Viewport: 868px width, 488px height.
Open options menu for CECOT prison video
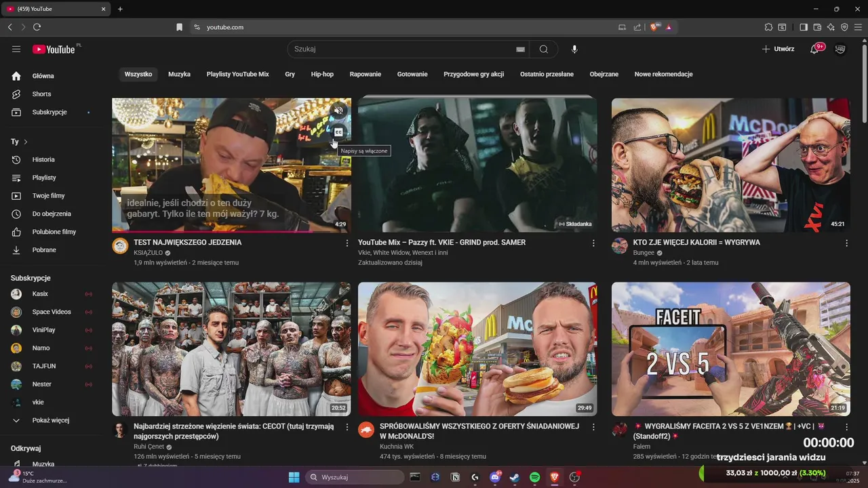(x=347, y=427)
